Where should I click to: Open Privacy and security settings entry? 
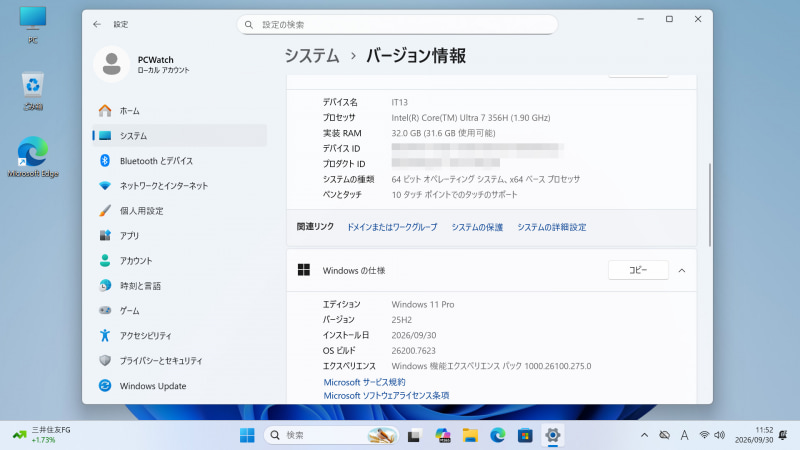point(180,361)
